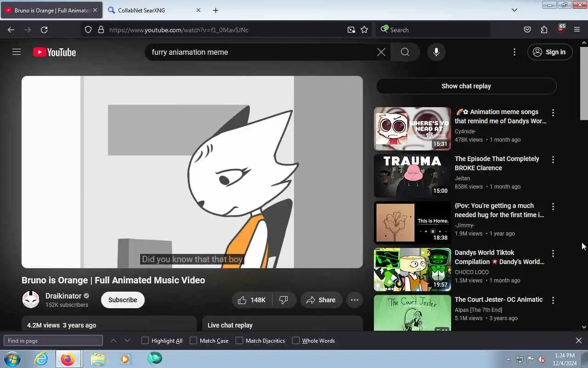Open Windows Start button
The width and height of the screenshot is (588, 368).
pyautogui.click(x=12, y=359)
